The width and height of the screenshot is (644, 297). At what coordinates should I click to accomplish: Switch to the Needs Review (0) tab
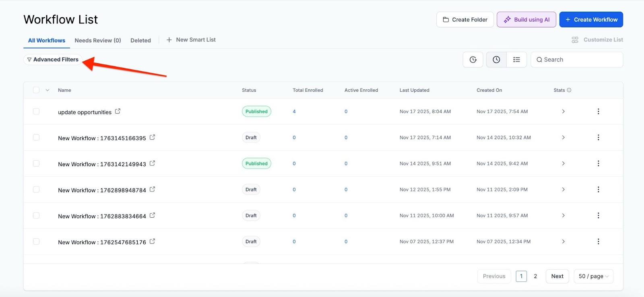(x=98, y=40)
